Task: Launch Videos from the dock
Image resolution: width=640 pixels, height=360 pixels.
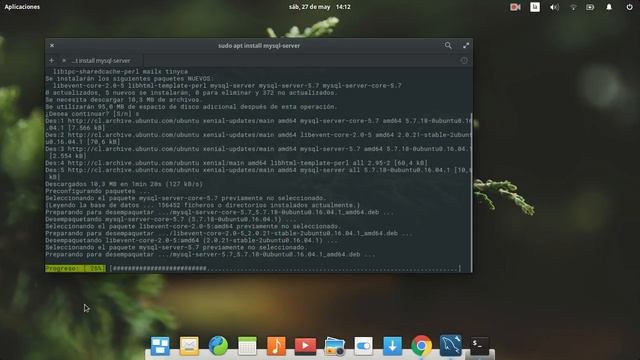Action: (x=305, y=346)
